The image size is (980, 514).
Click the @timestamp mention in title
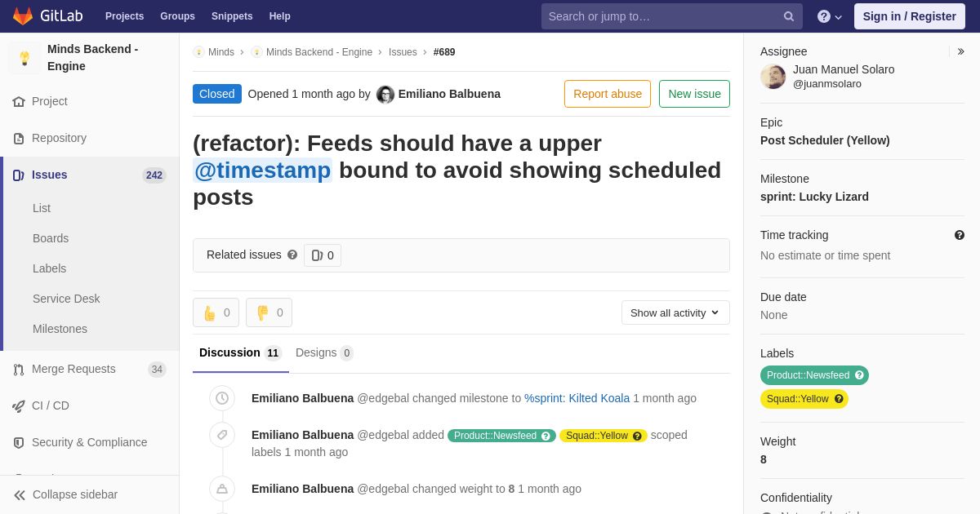pos(262,171)
